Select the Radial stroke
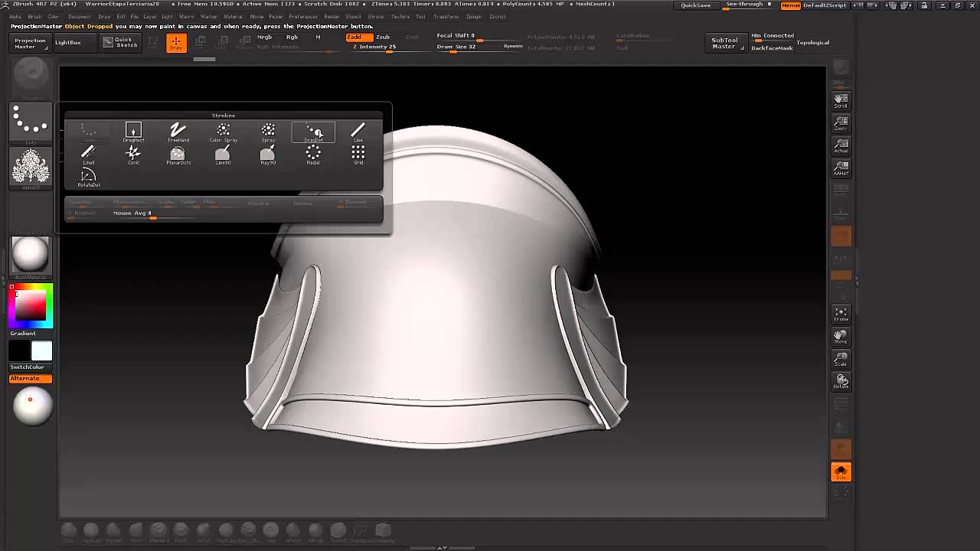The height and width of the screenshot is (551, 980). pos(313,155)
